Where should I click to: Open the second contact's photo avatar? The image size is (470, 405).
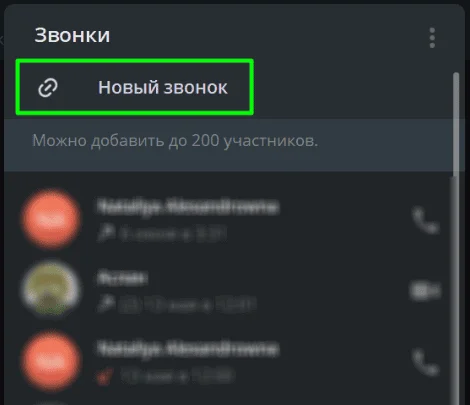(51, 290)
